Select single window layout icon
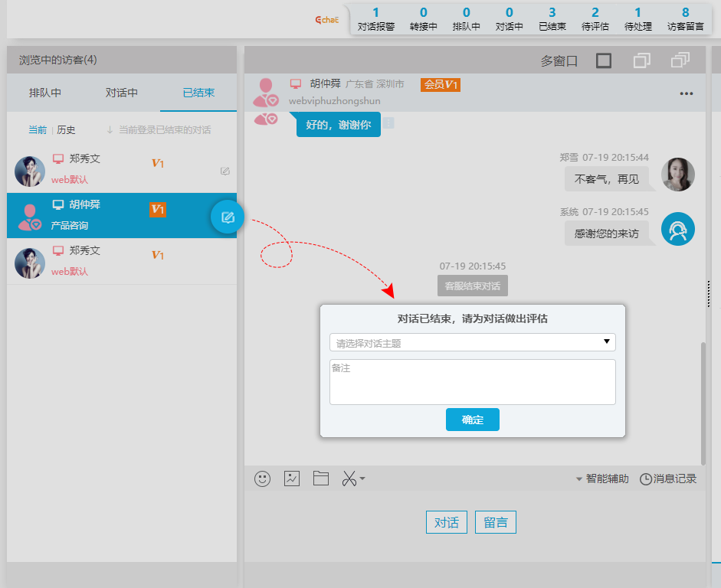This screenshot has height=588, width=721. 604,60
